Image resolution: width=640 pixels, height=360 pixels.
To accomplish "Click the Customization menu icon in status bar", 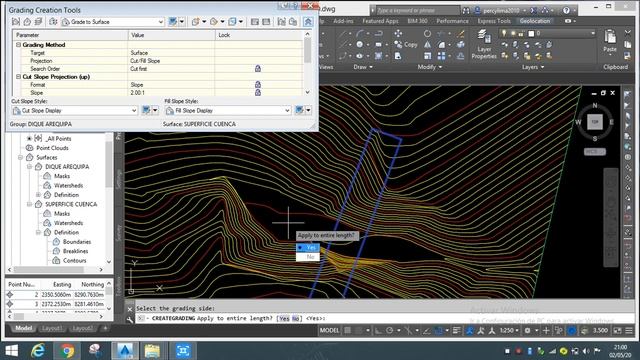I will point(629,330).
